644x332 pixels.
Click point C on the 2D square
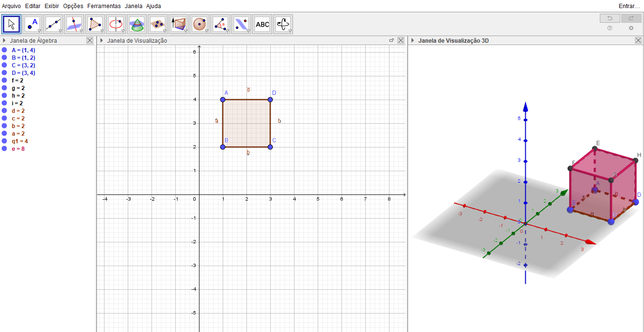click(x=270, y=147)
